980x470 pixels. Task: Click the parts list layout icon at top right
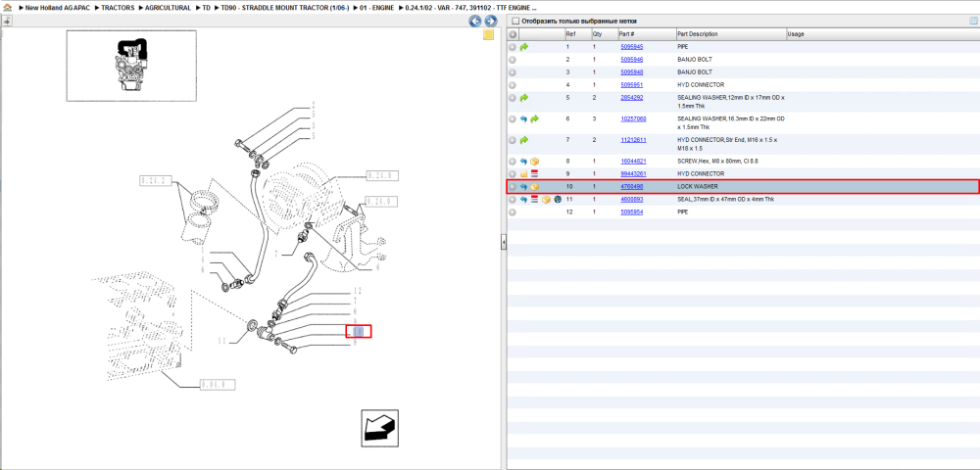pyautogui.click(x=973, y=21)
